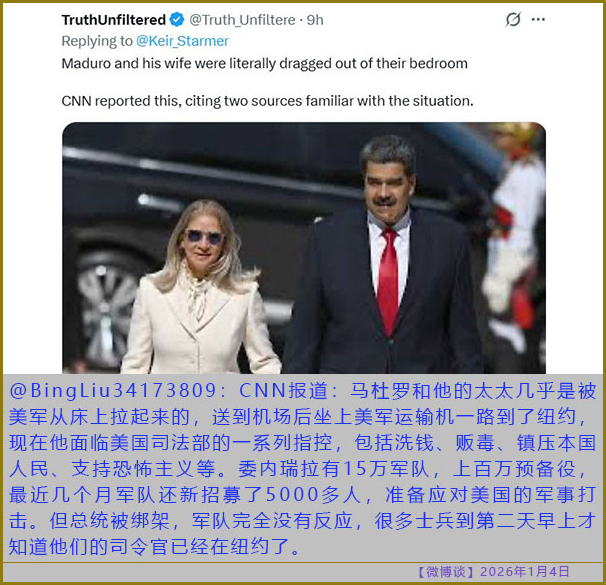The image size is (606, 585).
Task: Click the woman in the white coat
Action: pyautogui.click(x=201, y=288)
